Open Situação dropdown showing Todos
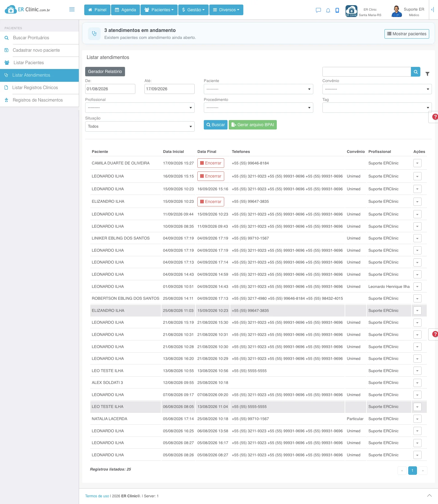This screenshot has height=504, width=438. (x=140, y=126)
